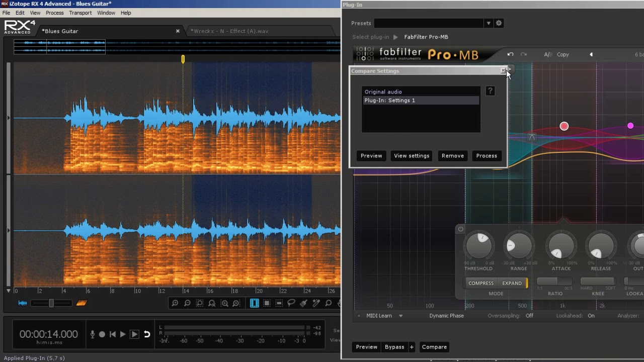
Task: Select the magic wand tool
Action: point(316,303)
